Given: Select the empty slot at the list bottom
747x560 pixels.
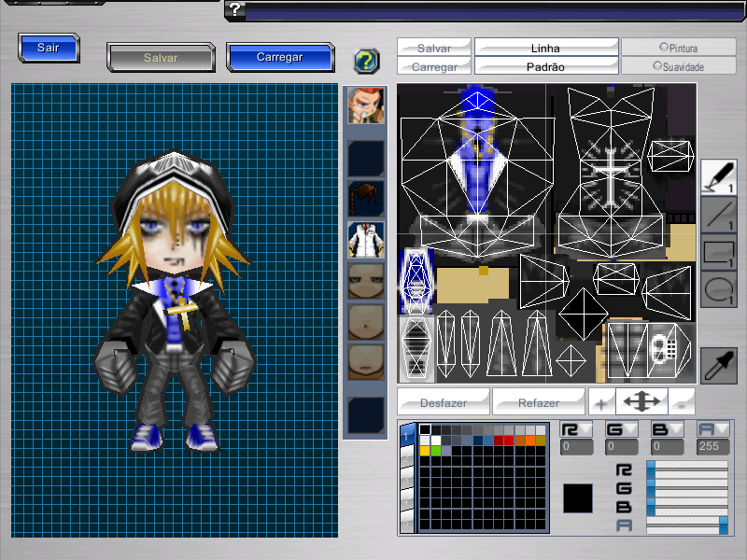Looking at the screenshot, I should point(366,414).
